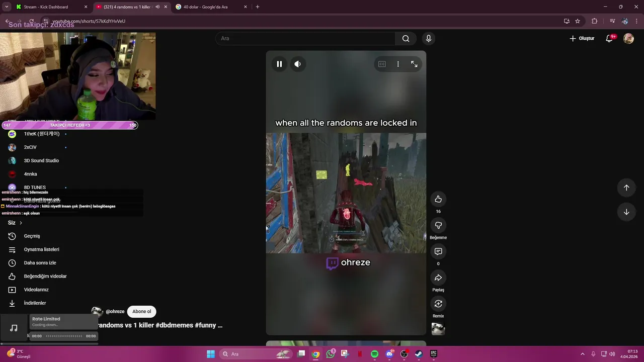
Task: Seek on the Rate Limited audio progress bar
Action: (64, 336)
